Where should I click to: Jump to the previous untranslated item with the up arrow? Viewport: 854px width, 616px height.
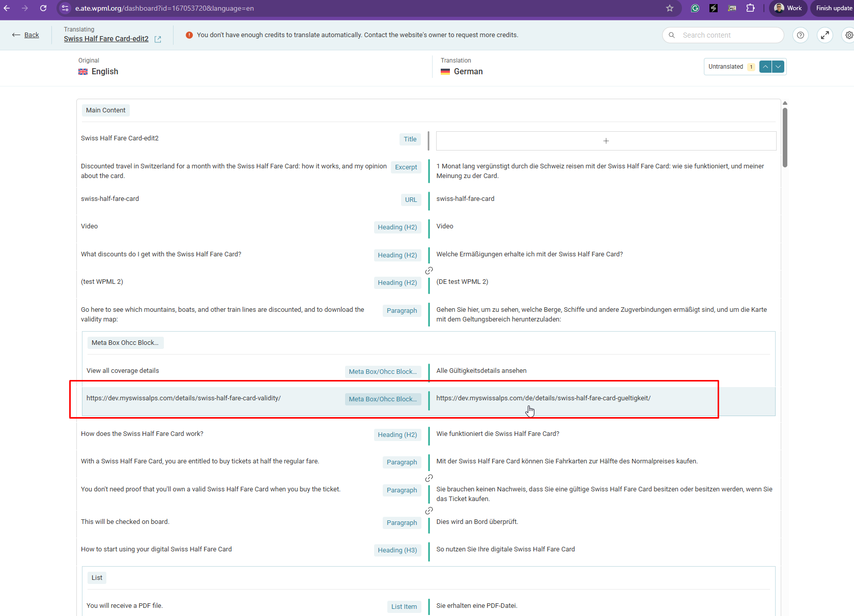point(765,67)
